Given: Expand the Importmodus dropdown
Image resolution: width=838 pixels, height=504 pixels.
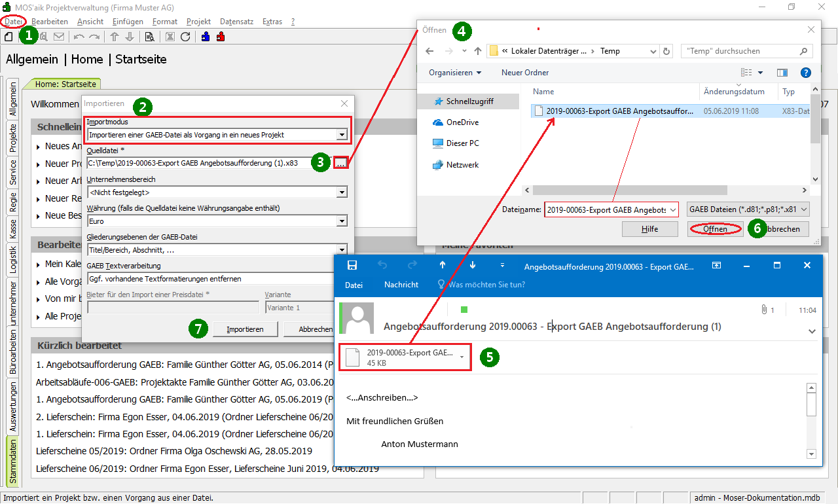Looking at the screenshot, I should coord(341,135).
